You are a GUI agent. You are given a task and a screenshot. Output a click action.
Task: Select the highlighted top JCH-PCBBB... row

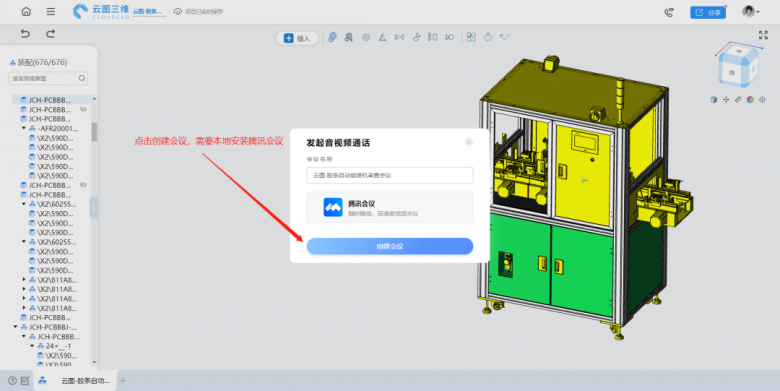pos(51,100)
